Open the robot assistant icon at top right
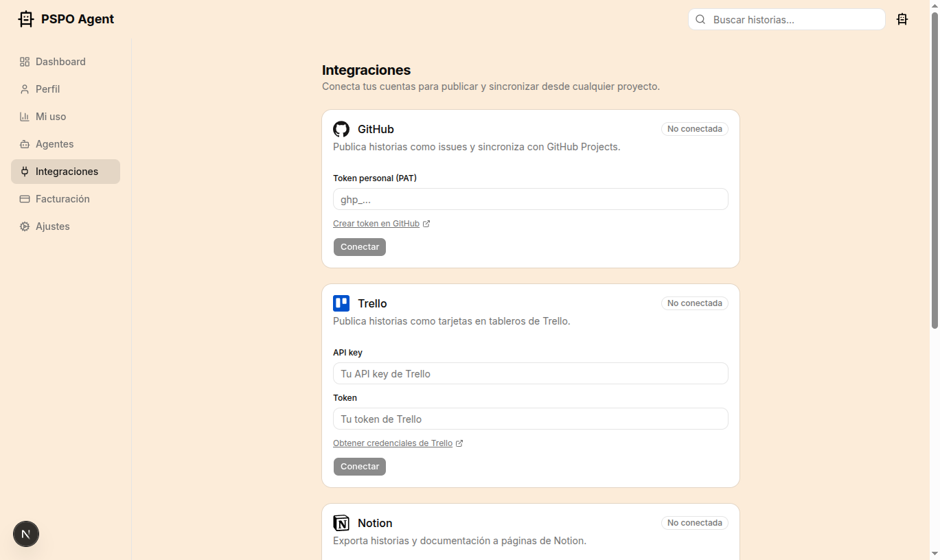This screenshot has height=560, width=940. point(902,19)
